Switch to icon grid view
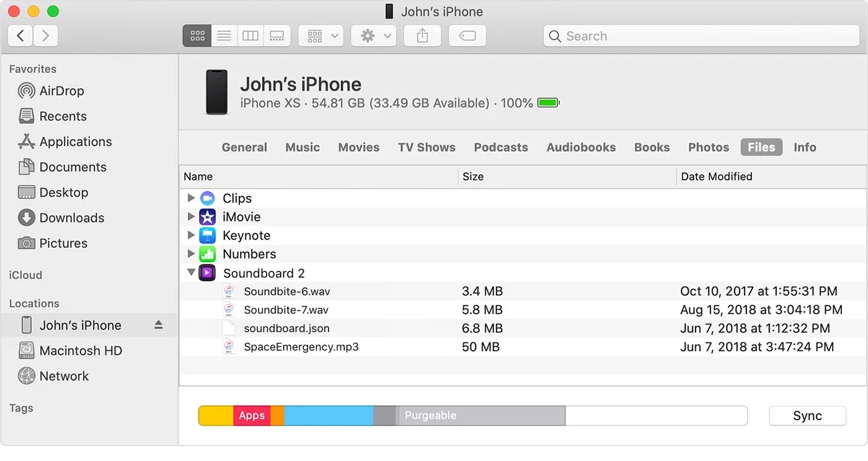868x461 pixels. pyautogui.click(x=197, y=36)
